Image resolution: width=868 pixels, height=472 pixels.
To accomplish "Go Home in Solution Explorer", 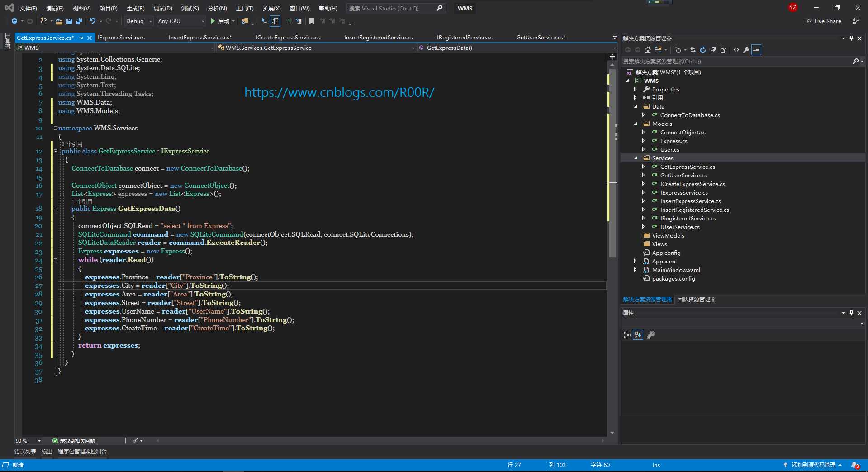I will 648,50.
